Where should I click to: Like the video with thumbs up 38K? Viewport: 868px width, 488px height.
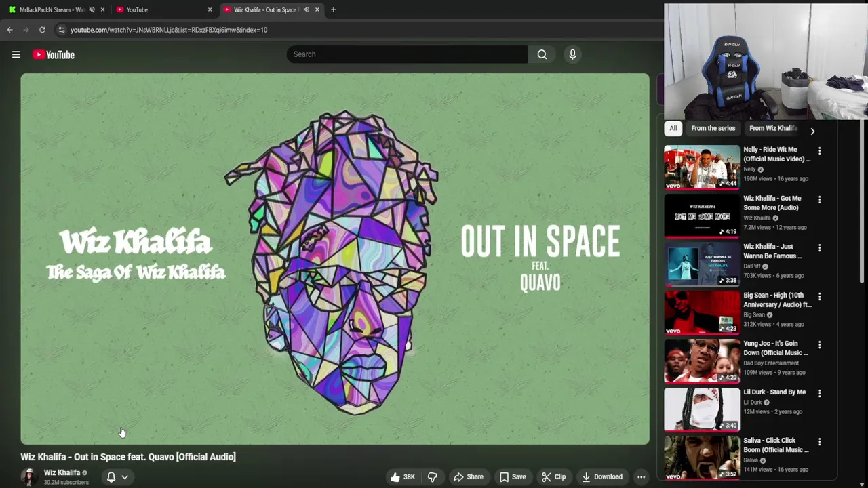401,477
